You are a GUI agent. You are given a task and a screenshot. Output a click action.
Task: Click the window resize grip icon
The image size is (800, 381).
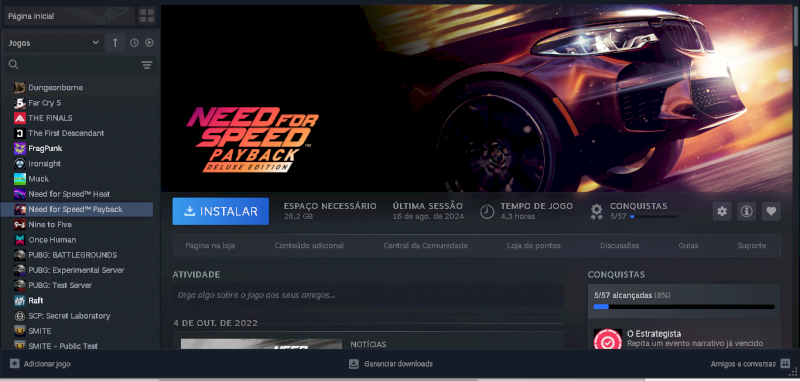tap(794, 373)
